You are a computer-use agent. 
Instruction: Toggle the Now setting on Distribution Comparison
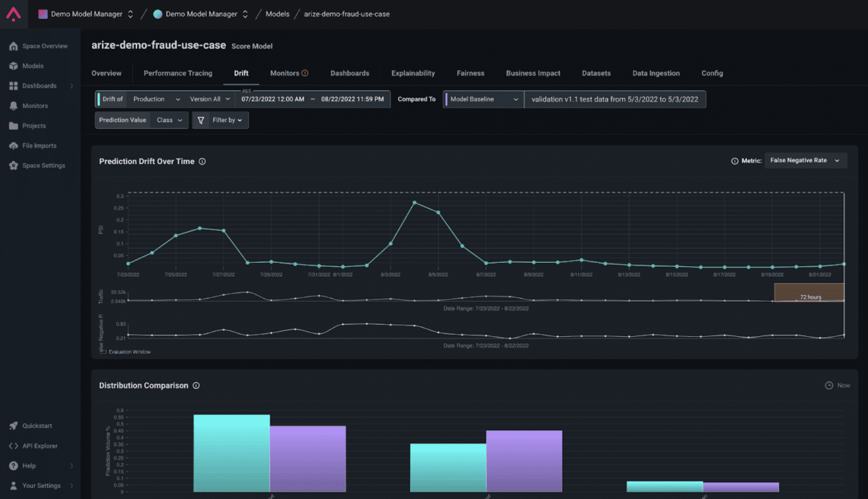tap(838, 385)
